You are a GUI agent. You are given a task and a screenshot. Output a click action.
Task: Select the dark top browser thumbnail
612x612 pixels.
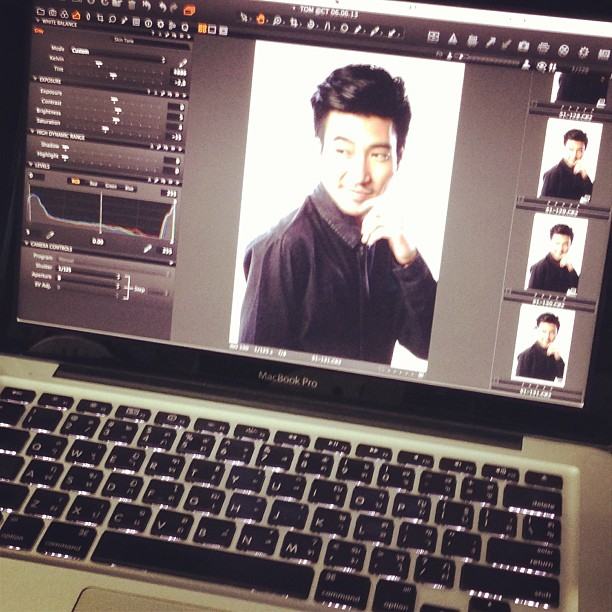pos(582,88)
